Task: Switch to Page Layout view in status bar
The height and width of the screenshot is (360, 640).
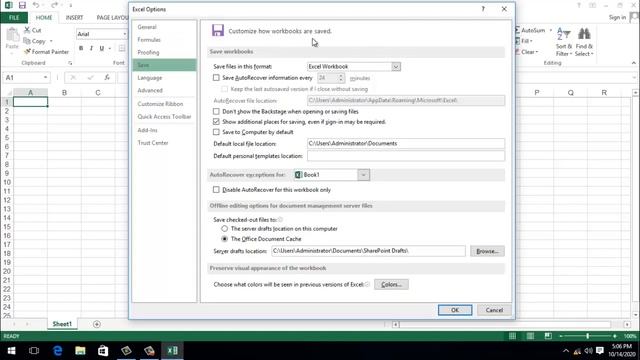Action: [530, 336]
